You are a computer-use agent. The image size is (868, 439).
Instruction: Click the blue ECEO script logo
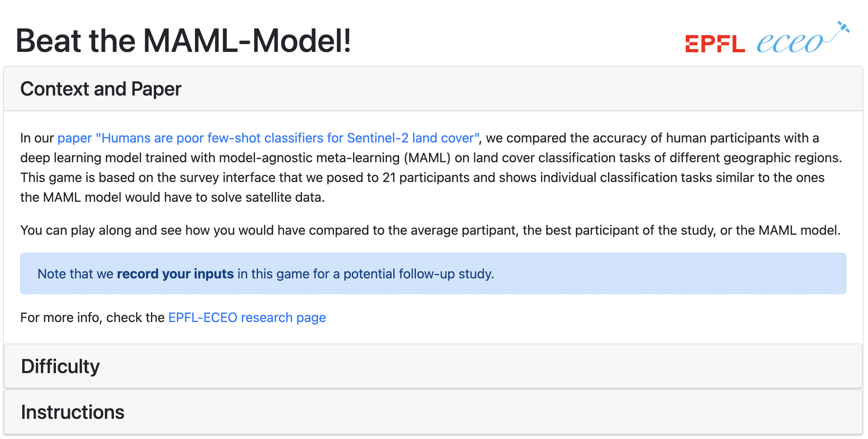[789, 43]
